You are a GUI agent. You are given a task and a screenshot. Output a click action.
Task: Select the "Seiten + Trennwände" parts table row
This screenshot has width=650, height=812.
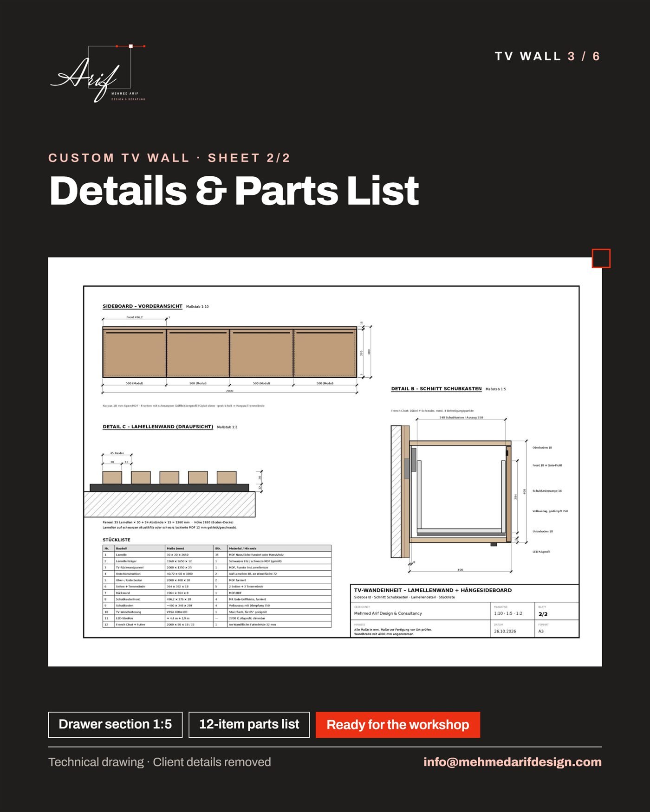point(217,586)
